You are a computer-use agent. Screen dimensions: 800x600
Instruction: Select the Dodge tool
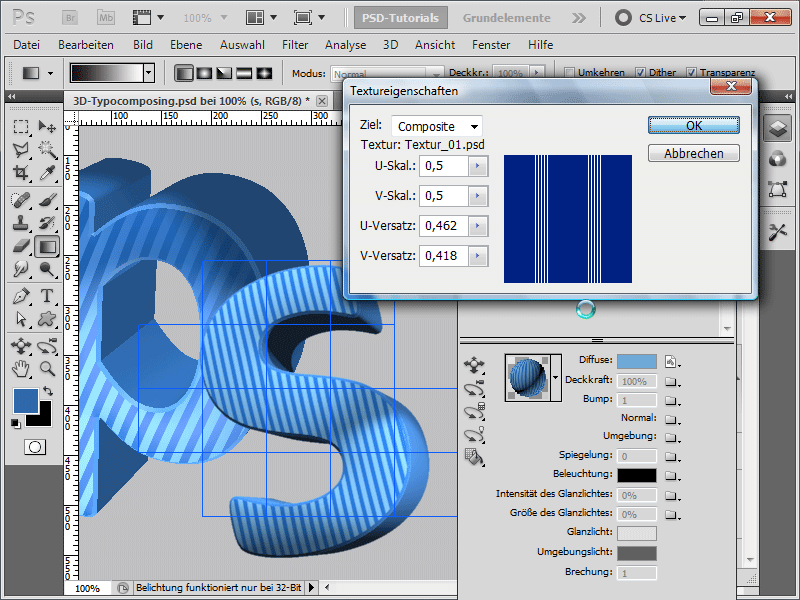point(47,269)
